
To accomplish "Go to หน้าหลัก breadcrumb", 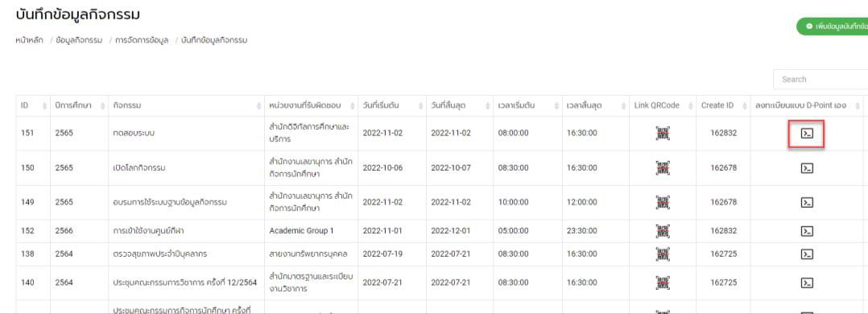I will click(x=29, y=40).
